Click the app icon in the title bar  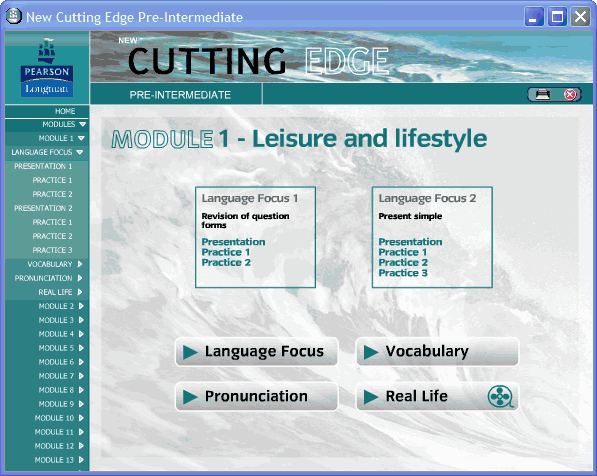pyautogui.click(x=14, y=16)
